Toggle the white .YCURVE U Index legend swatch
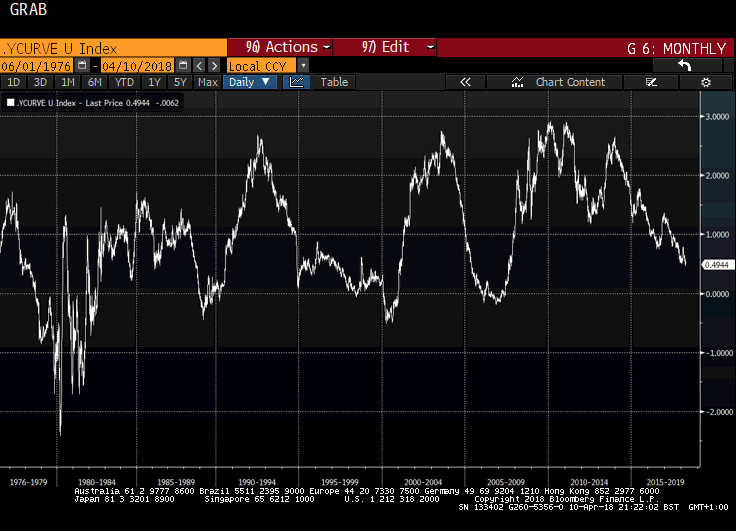The height and width of the screenshot is (531, 736). click(11, 101)
